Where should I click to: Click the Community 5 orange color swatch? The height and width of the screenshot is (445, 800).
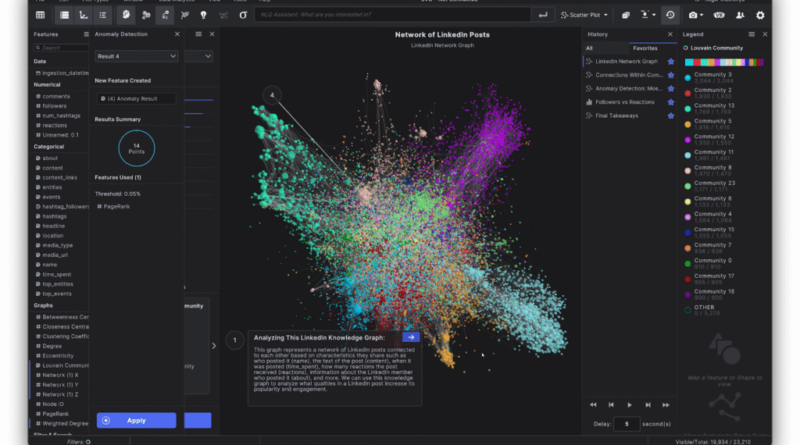pos(688,125)
